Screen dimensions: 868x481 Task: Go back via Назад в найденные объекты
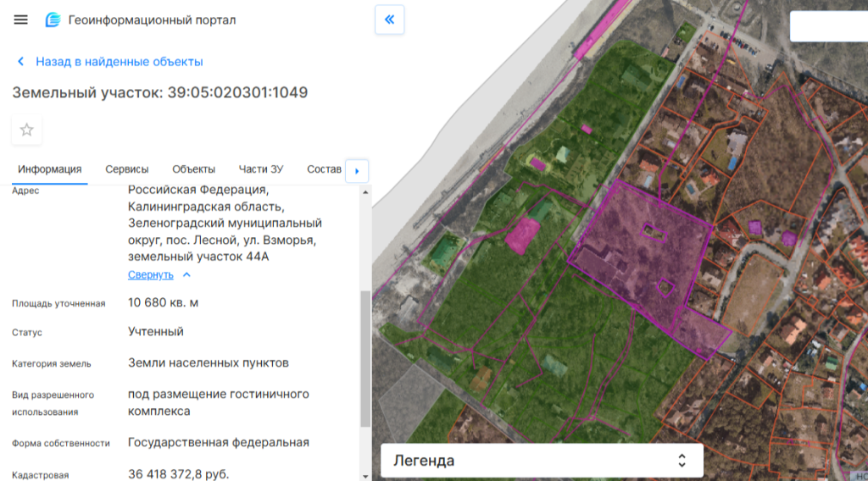pos(119,62)
